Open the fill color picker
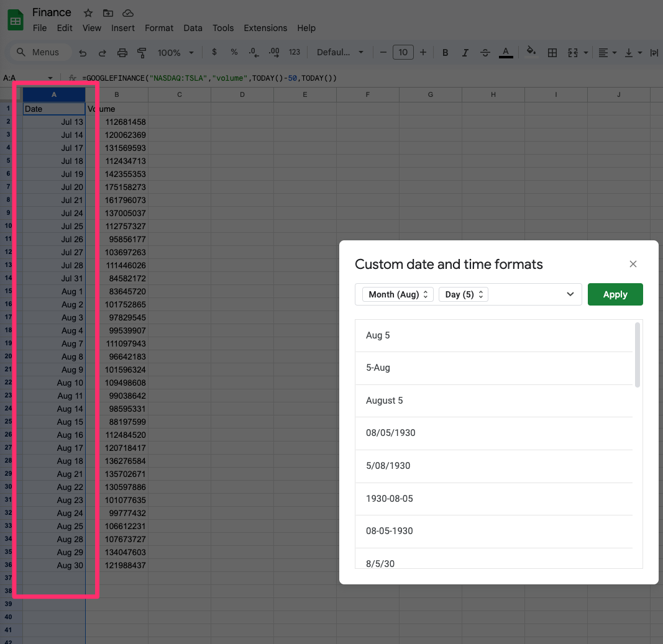The width and height of the screenshot is (663, 644). click(531, 52)
